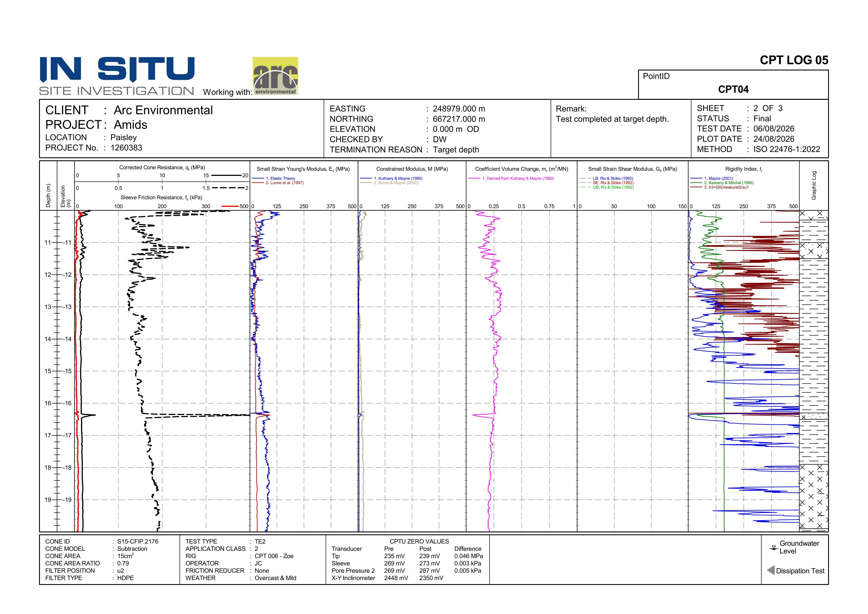Click the 16 m depth axis label
The image size is (868, 614).
click(48, 403)
